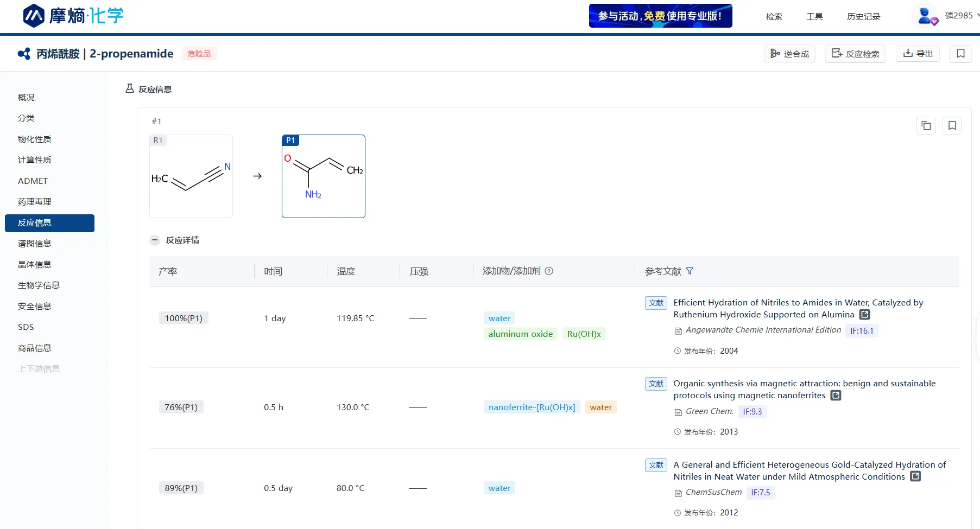The height and width of the screenshot is (529, 980).
Task: Click the IF:7.5 impact factor badge
Action: click(761, 492)
